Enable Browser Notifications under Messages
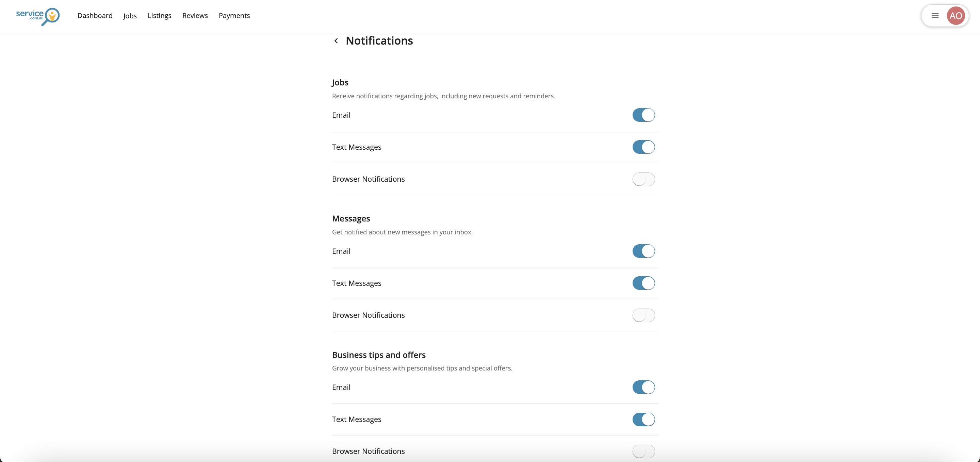The width and height of the screenshot is (980, 462). pyautogui.click(x=643, y=315)
